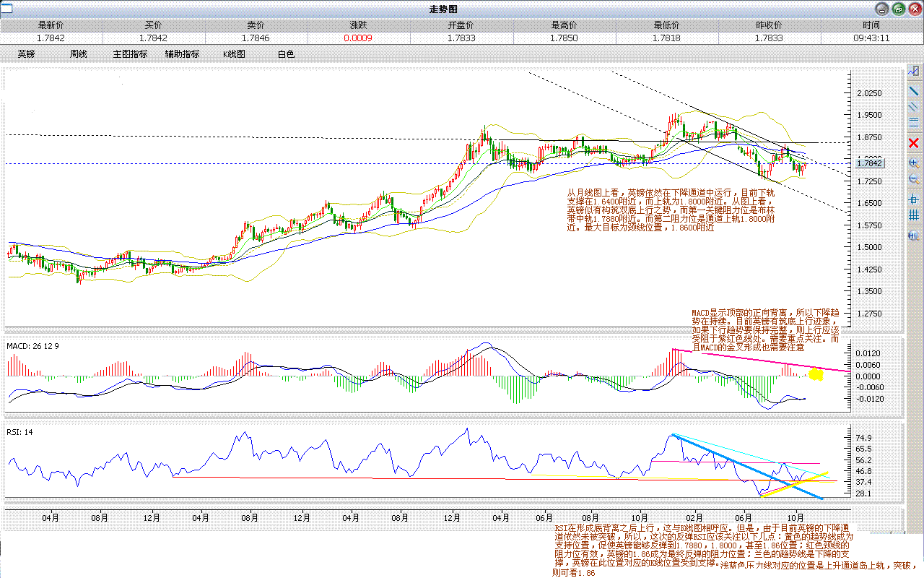
Task: Click the sell price value 1.7846
Action: [256, 38]
